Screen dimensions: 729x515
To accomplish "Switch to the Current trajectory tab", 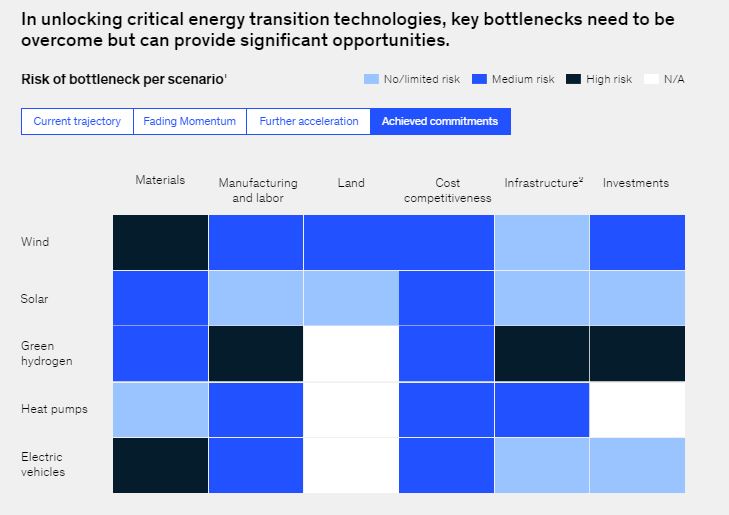I will point(77,122).
